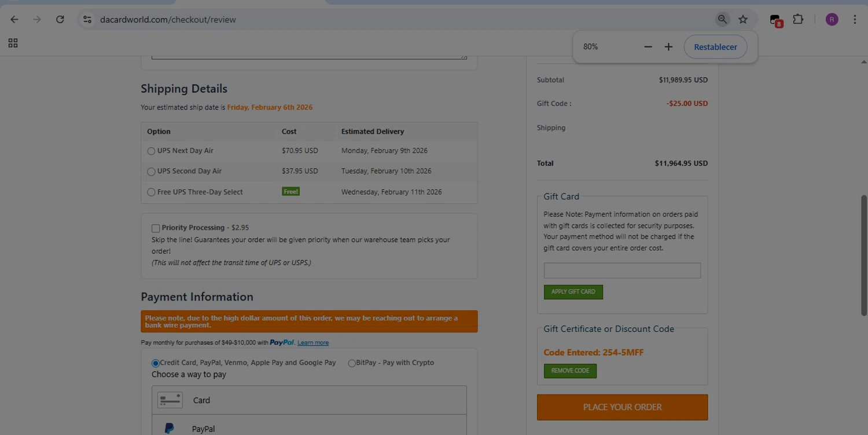Enable Priority Processing checkbox
868x435 pixels.
[156, 228]
